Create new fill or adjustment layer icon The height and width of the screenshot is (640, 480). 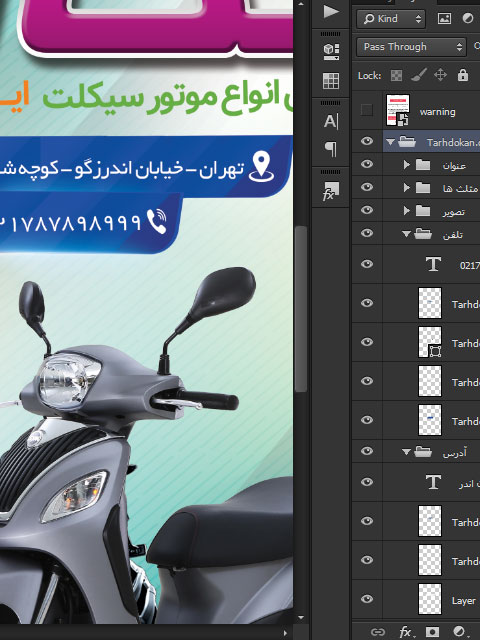click(460, 632)
